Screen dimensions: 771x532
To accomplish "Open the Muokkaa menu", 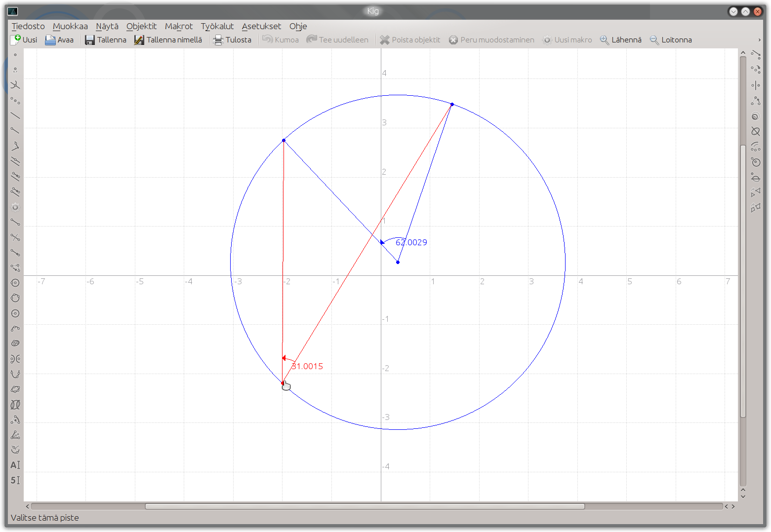I will (70, 26).
